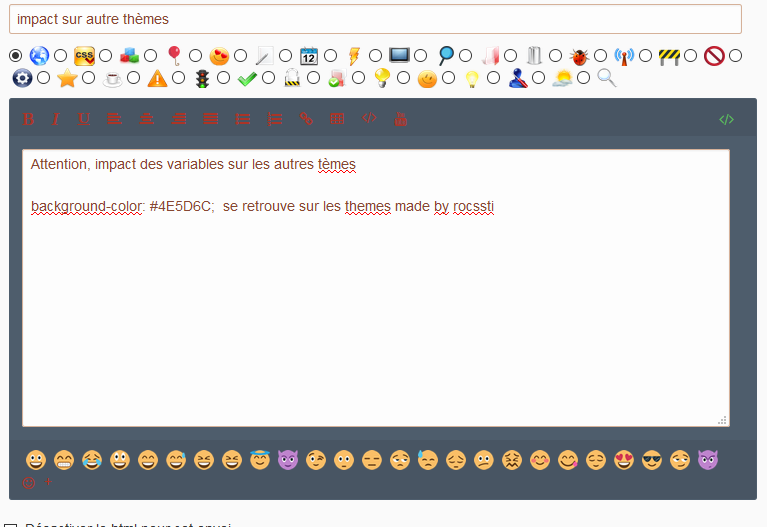Insert a bulleted list
Screen dimensions: 767x527
(x=243, y=119)
